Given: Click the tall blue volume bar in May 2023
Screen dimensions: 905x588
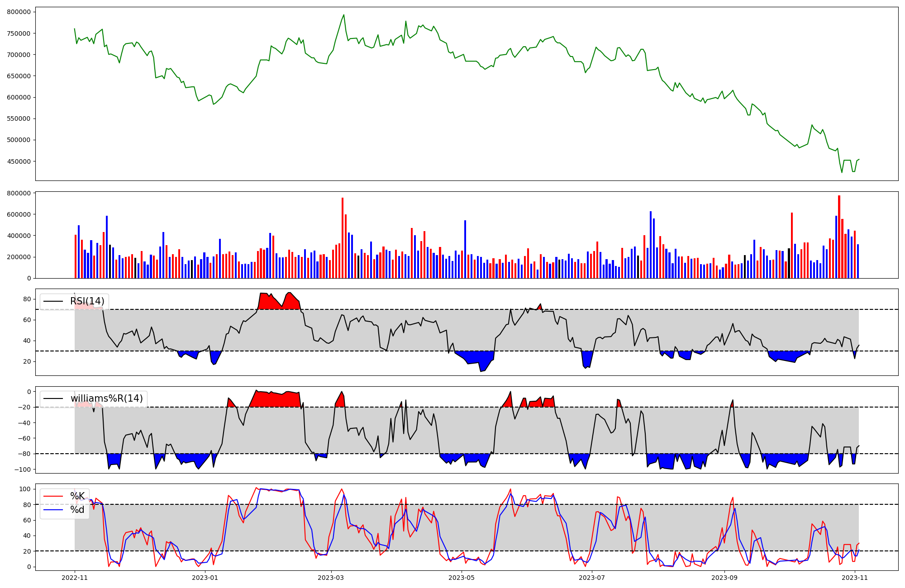Looking at the screenshot, I should coord(465,249).
